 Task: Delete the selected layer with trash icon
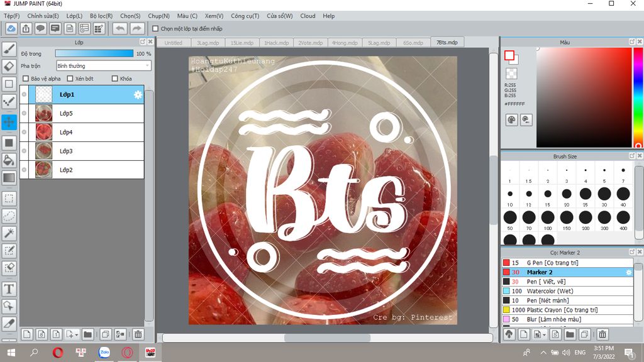[x=138, y=334]
